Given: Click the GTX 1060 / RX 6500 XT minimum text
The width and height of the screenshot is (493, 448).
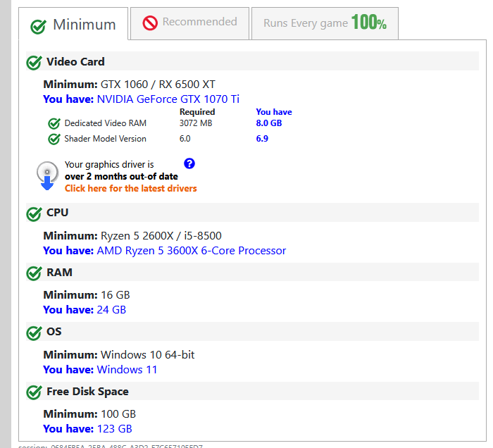Looking at the screenshot, I should [x=158, y=85].
